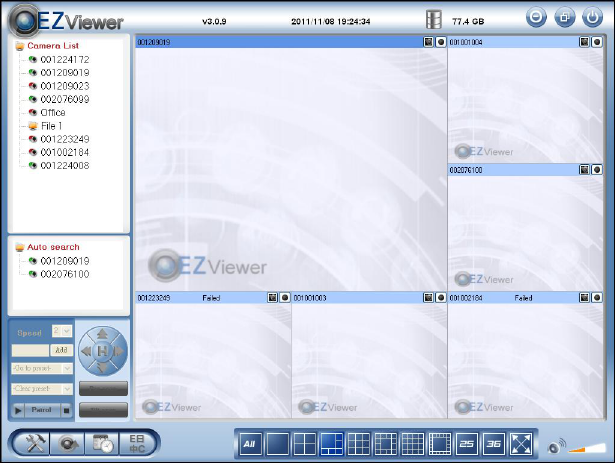Switch to four-split layout
615x463 pixels.
[x=304, y=444]
